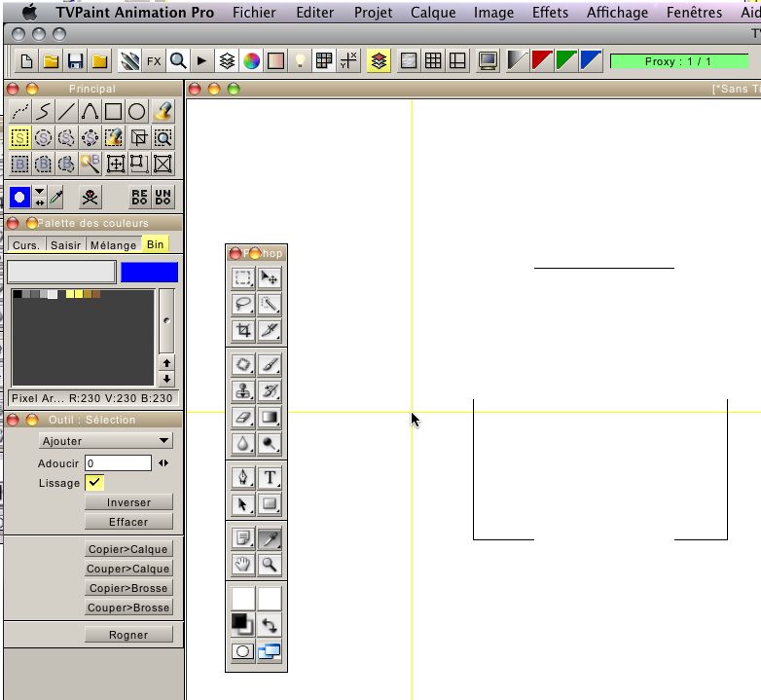Click the New Project icon in toolbar

[x=26, y=61]
